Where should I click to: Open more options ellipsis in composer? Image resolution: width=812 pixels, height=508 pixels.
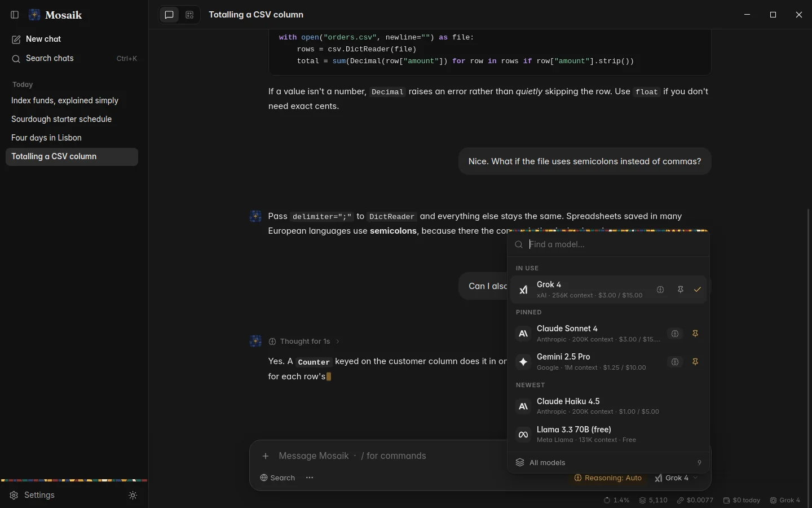[310, 478]
